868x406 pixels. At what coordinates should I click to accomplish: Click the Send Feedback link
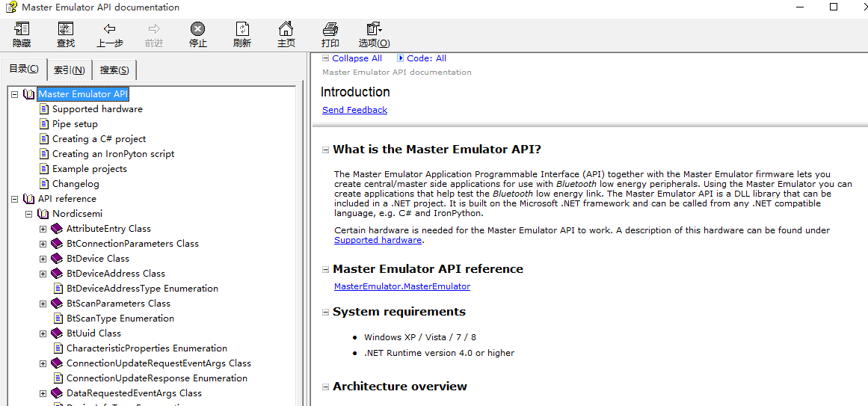click(x=355, y=110)
